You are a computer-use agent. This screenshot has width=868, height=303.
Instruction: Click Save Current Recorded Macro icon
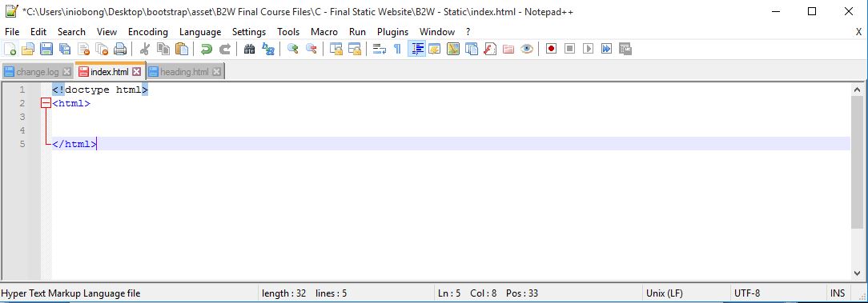[x=625, y=50]
